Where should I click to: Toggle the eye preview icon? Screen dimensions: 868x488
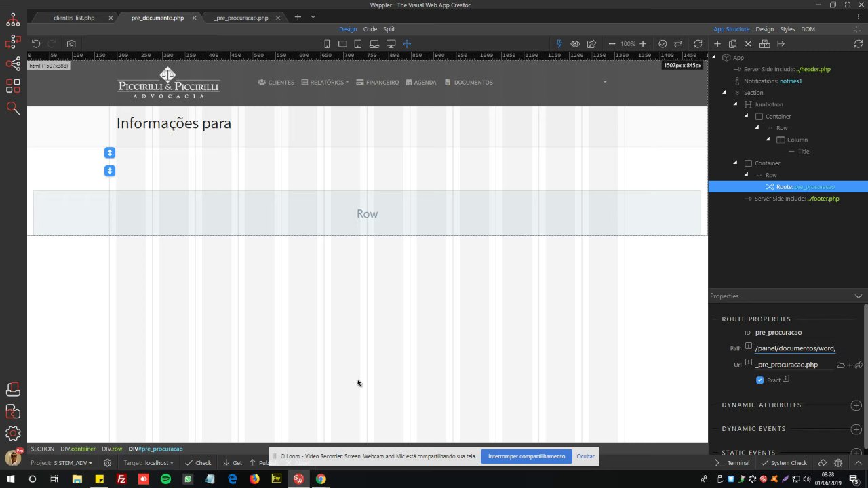pos(575,44)
